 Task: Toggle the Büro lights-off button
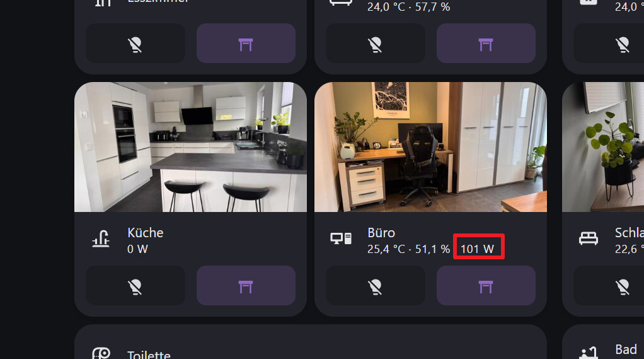tap(376, 285)
